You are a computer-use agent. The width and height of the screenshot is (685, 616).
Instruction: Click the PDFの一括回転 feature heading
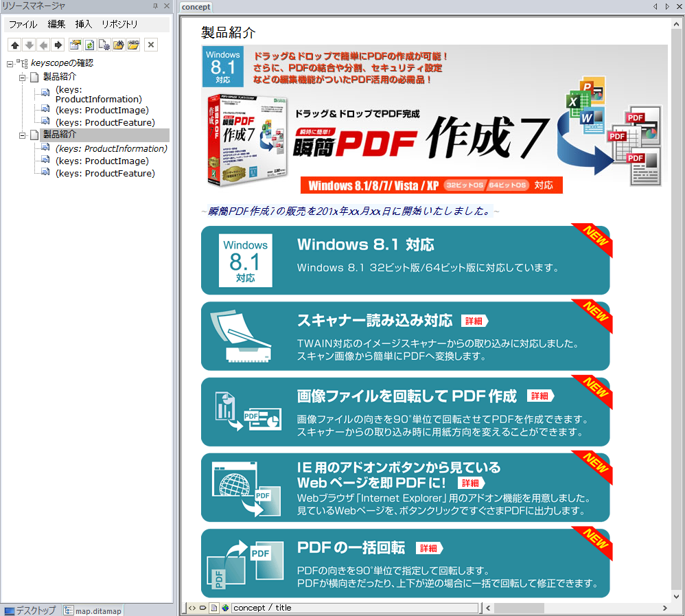(351, 548)
